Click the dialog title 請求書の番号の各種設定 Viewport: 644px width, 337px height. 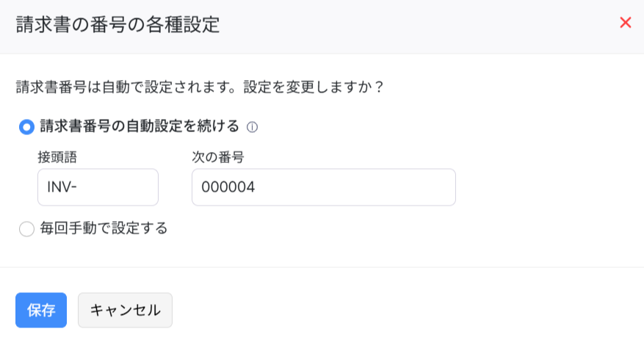[117, 24]
